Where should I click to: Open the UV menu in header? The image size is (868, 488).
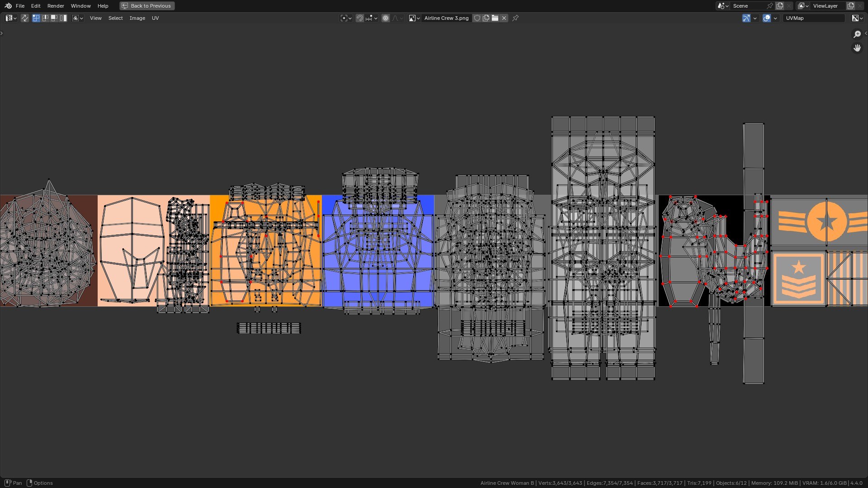point(155,18)
